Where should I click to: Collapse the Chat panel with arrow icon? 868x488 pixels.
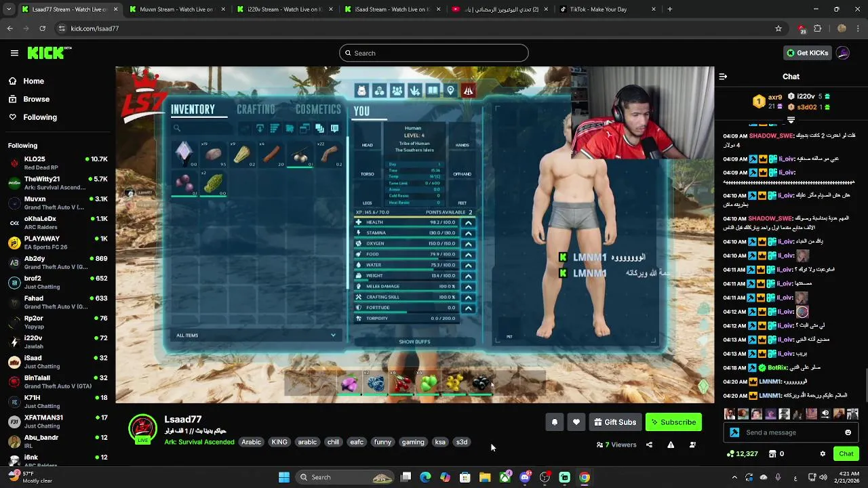coord(723,77)
